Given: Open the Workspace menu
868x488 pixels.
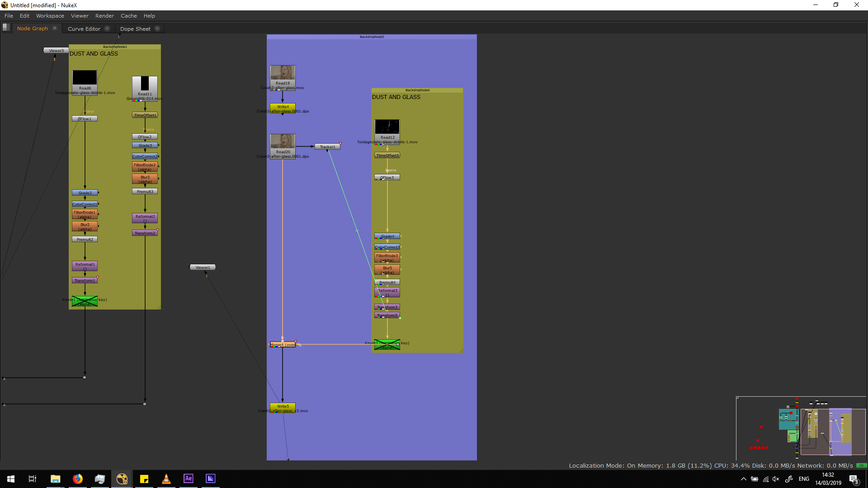Looking at the screenshot, I should [50, 16].
